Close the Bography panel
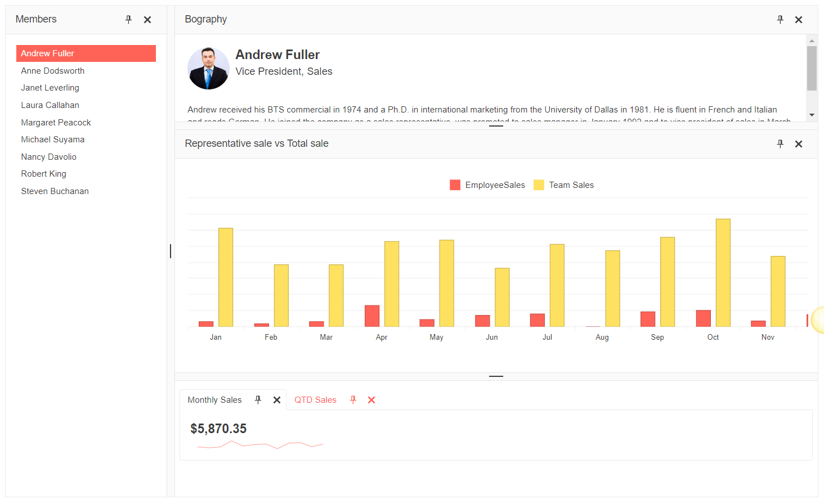This screenshot has height=504, width=824. 799,19
